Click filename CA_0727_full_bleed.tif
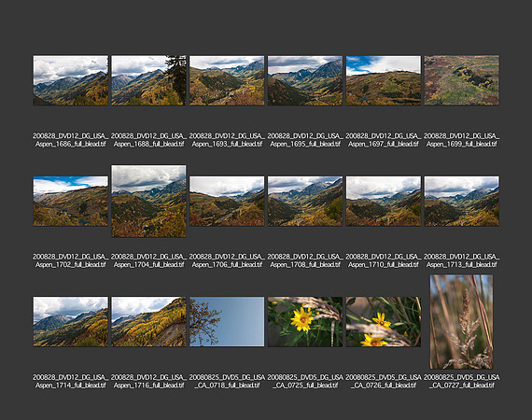532x420 pixels. 462,382
